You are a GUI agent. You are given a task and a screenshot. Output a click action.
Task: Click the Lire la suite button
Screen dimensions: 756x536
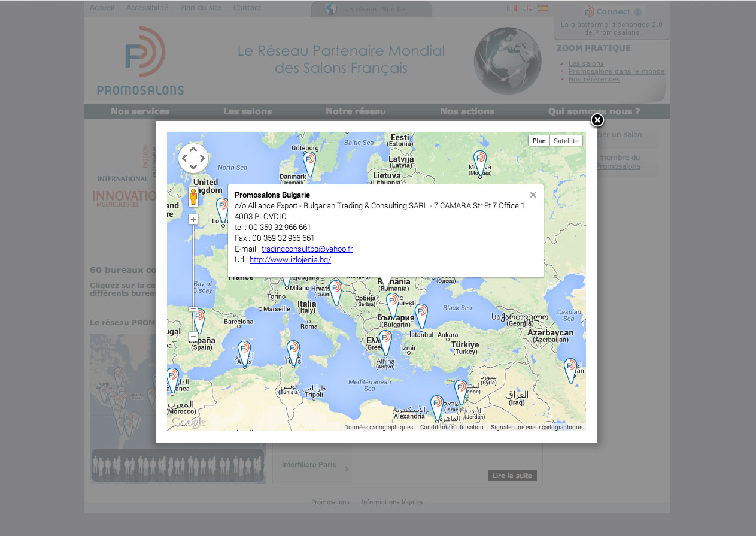512,476
